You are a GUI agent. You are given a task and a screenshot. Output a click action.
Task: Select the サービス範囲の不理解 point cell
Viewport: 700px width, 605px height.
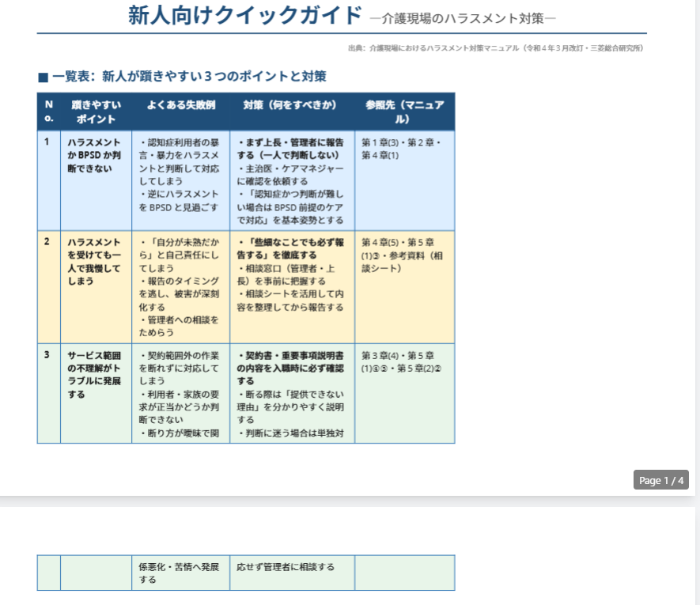(x=96, y=393)
